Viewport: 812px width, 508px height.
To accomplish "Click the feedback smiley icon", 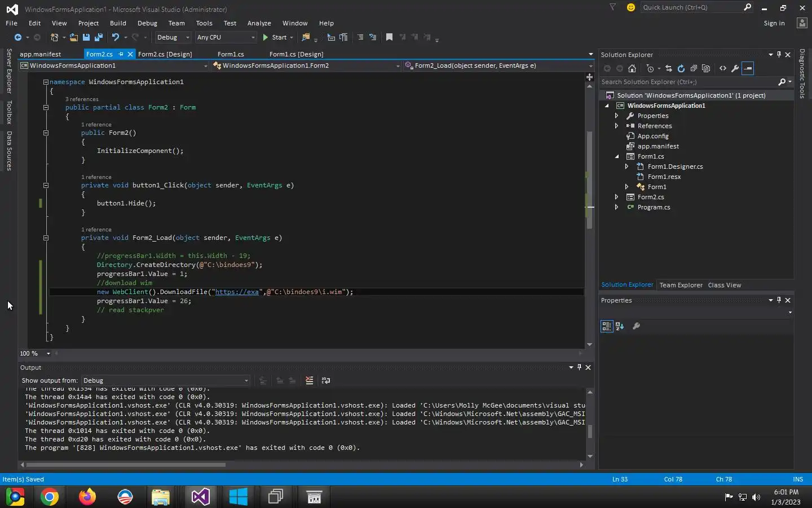I will pyautogui.click(x=631, y=7).
